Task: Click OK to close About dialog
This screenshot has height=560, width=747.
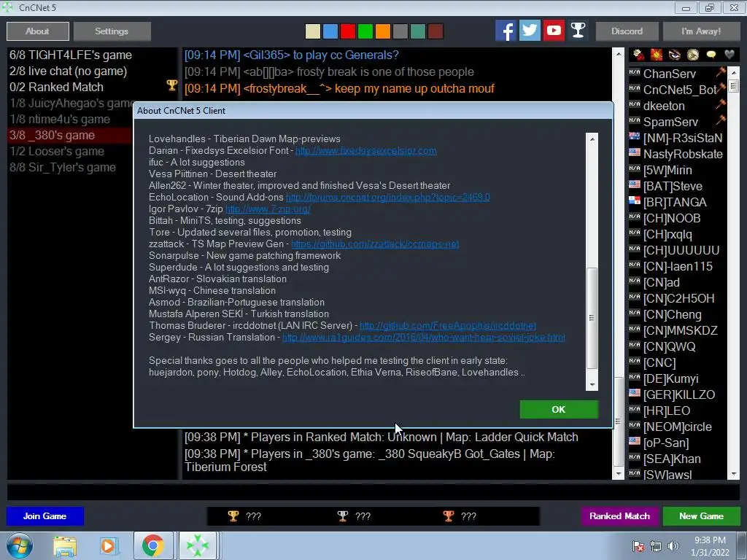Action: 559,410
